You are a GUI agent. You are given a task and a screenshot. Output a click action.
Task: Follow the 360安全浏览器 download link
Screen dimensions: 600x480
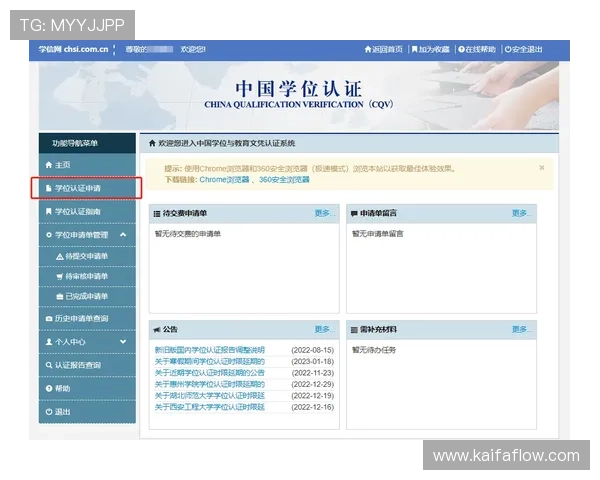(x=284, y=180)
